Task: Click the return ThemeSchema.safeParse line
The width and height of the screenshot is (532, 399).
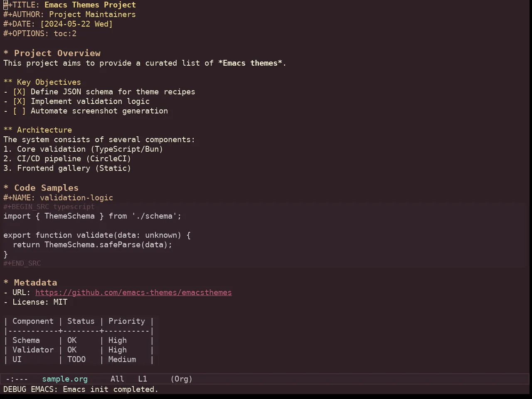Action: click(x=92, y=245)
